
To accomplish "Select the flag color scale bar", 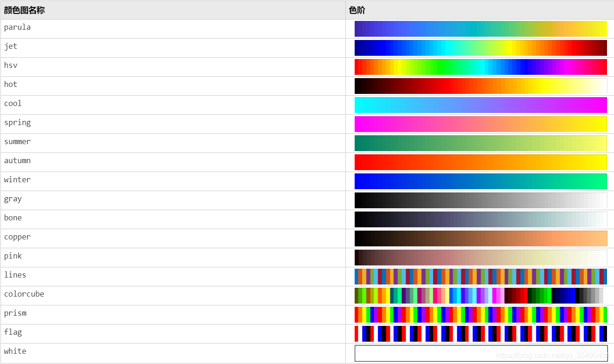I will [x=481, y=334].
